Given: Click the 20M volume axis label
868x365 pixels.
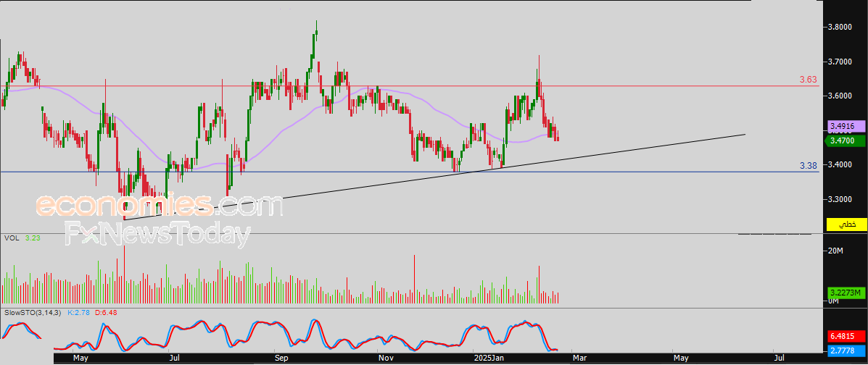Looking at the screenshot, I should tap(835, 251).
